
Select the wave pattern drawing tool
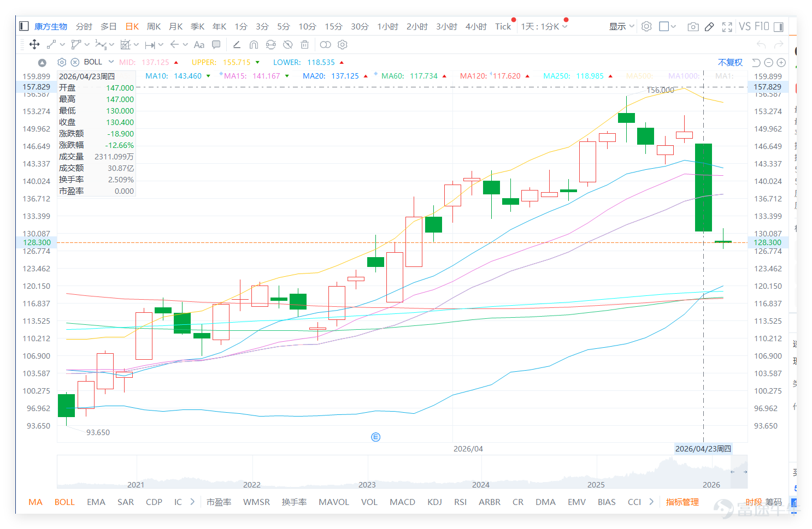pos(100,45)
